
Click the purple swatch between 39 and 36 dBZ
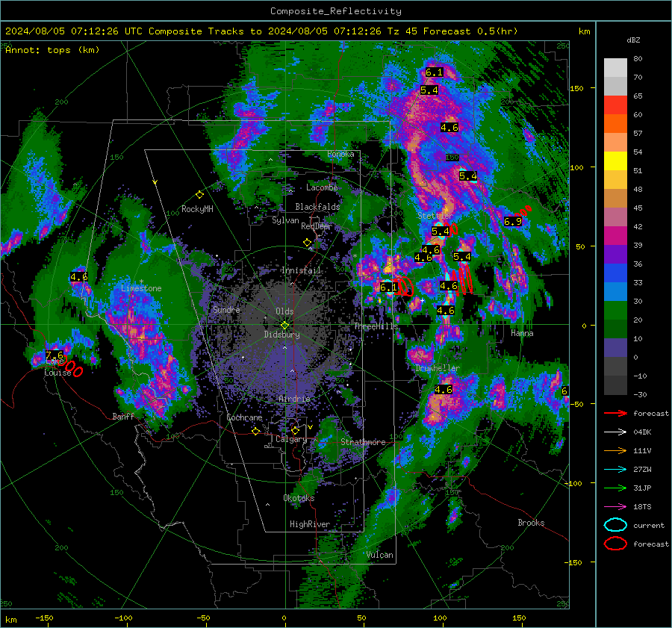[615, 254]
